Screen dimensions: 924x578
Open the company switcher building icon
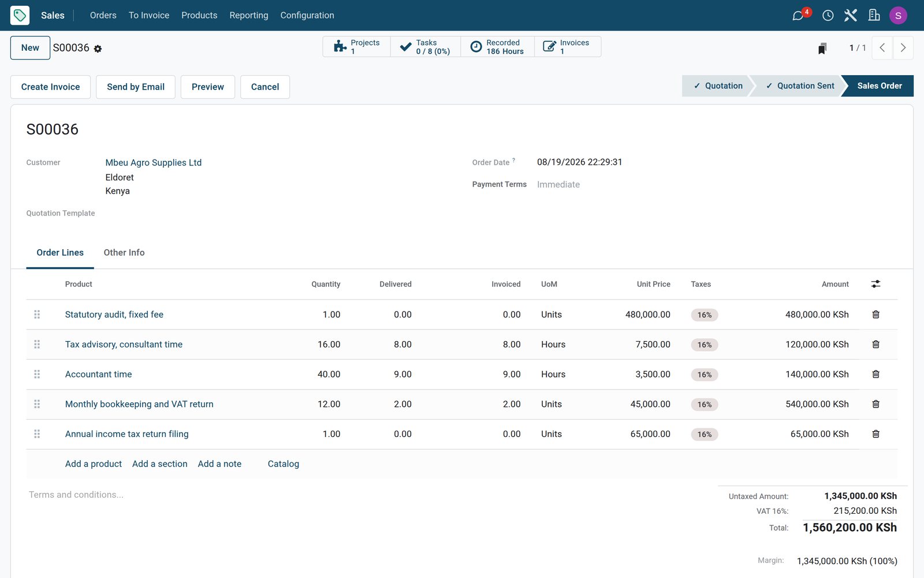[x=874, y=16]
